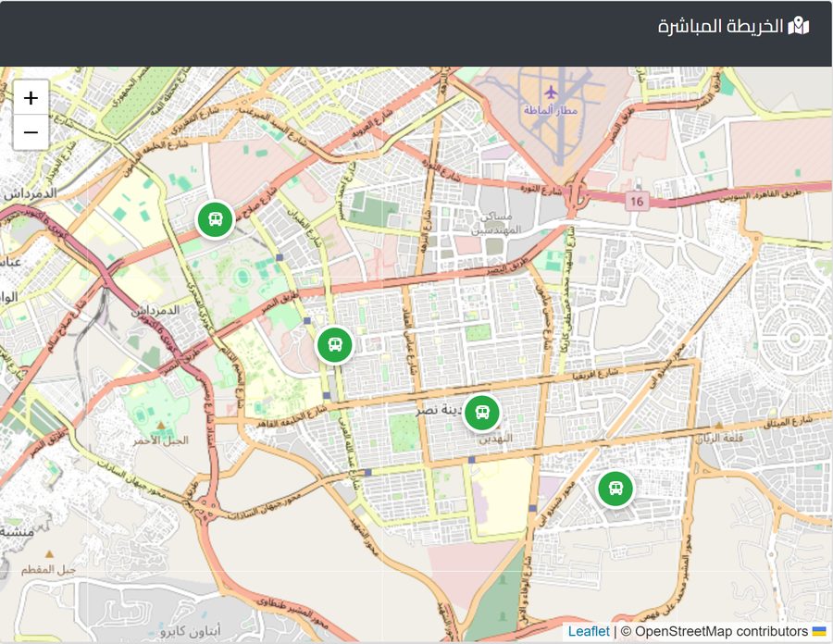Click the شارع افريقيا street label
The image size is (833, 644).
click(595, 374)
